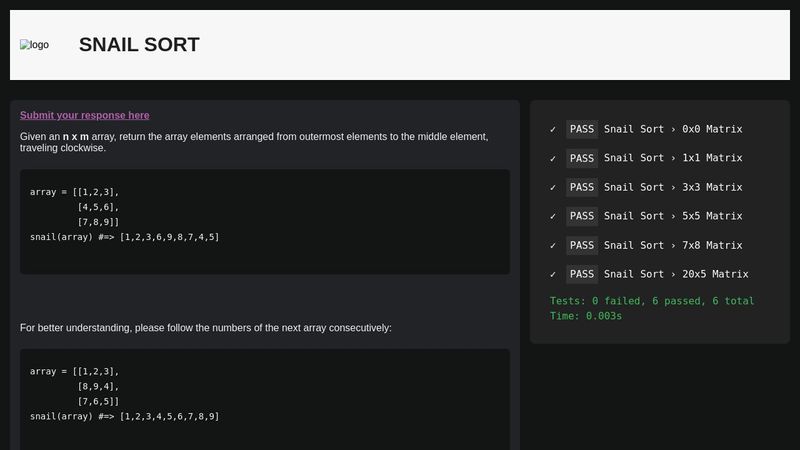Click PASS badge for 0x0 Matrix
This screenshot has height=450, width=800.
(x=581, y=129)
